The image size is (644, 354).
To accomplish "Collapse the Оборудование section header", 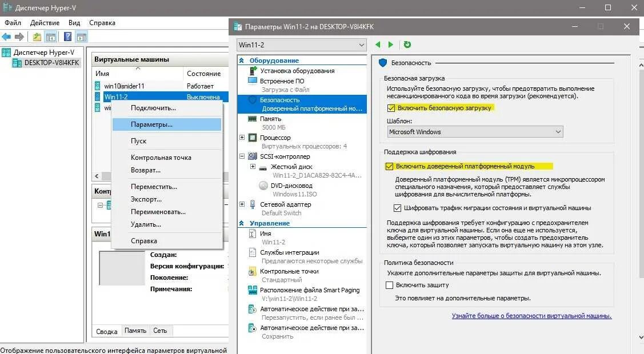I will [x=242, y=61].
